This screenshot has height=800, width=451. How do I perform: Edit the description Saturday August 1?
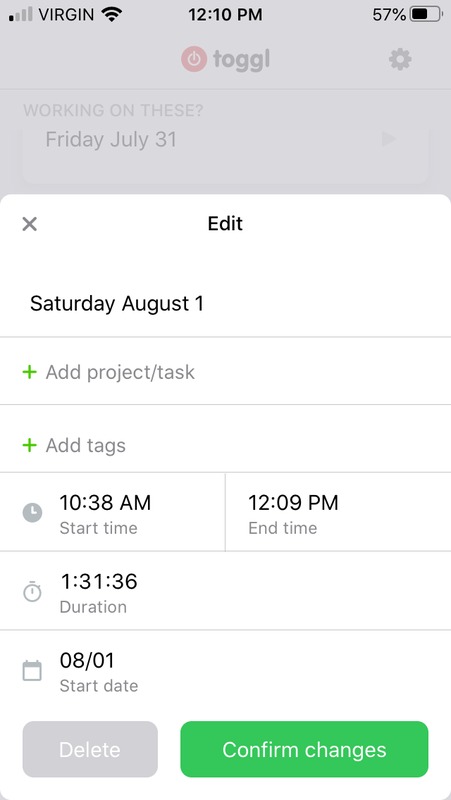click(117, 304)
